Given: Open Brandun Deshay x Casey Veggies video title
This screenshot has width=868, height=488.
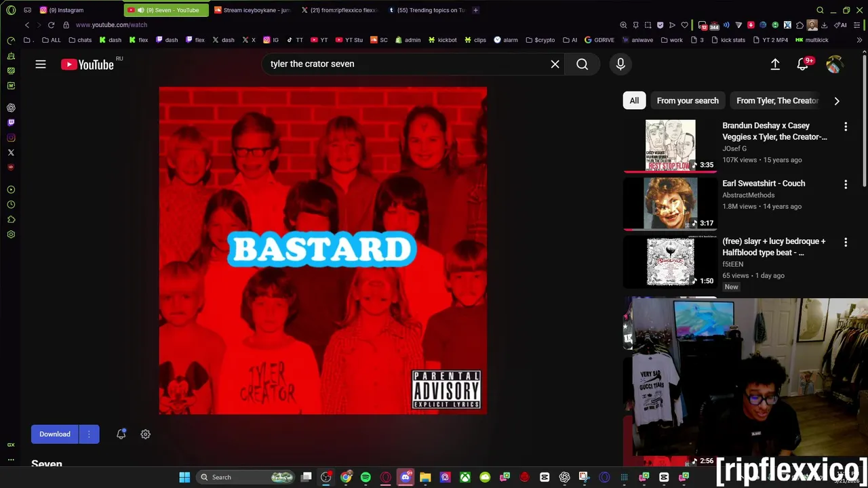Looking at the screenshot, I should (x=774, y=131).
